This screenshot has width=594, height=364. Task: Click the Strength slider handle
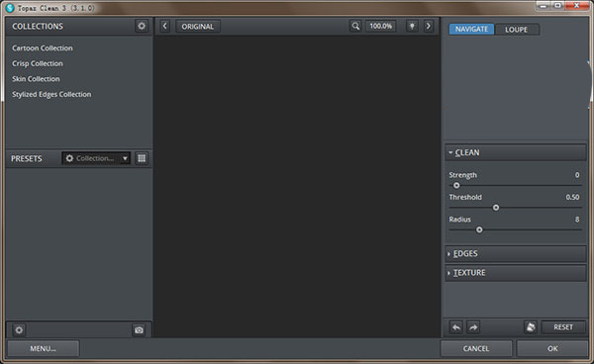point(456,185)
